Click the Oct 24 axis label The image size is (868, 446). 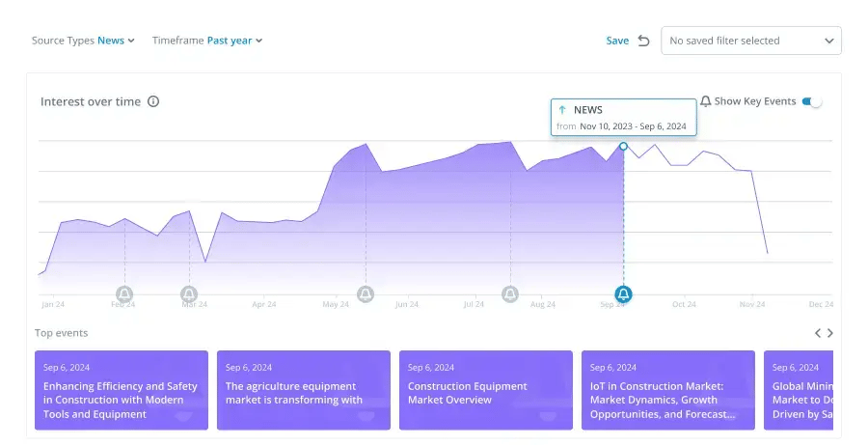tap(684, 304)
